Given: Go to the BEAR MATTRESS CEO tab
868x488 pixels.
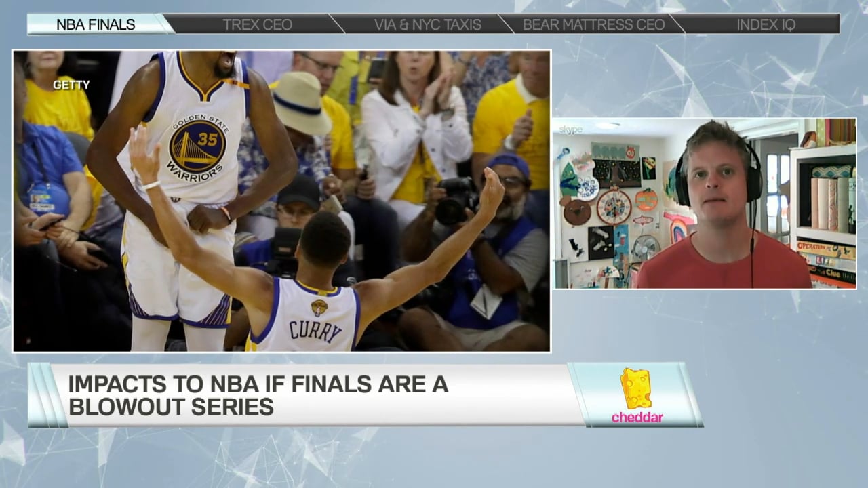Looking at the screenshot, I should [593, 24].
